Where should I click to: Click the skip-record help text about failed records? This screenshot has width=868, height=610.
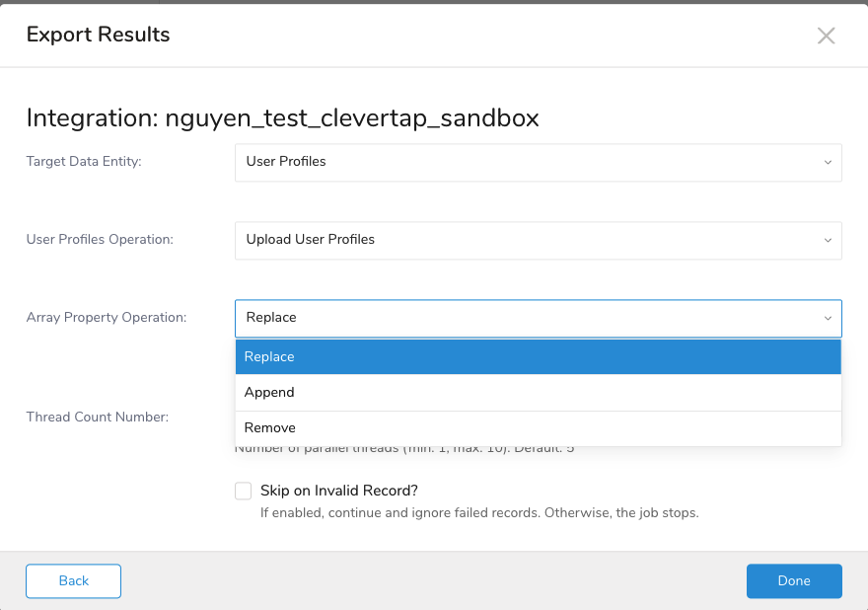479,513
